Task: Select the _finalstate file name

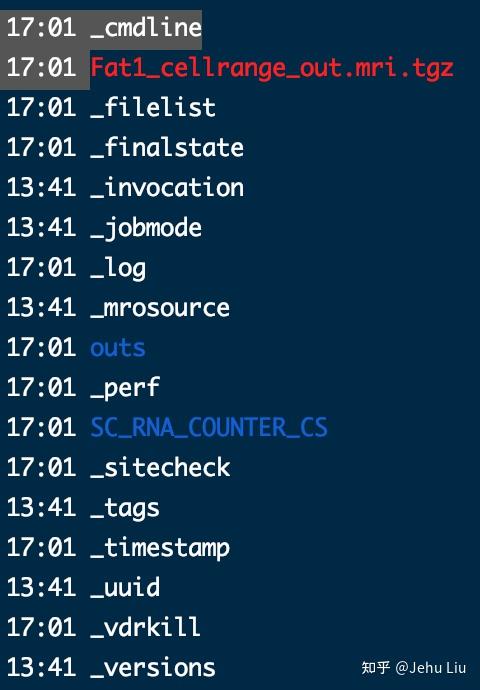Action: [x=167, y=148]
